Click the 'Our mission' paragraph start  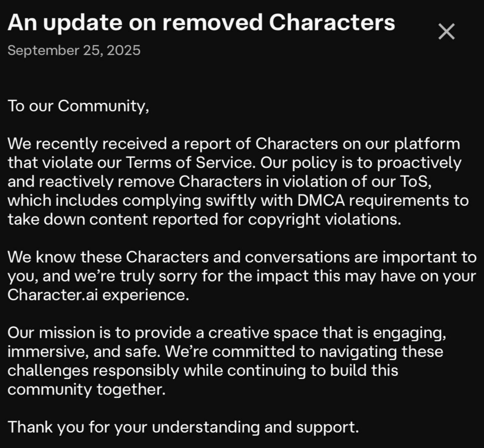[x=51, y=332]
